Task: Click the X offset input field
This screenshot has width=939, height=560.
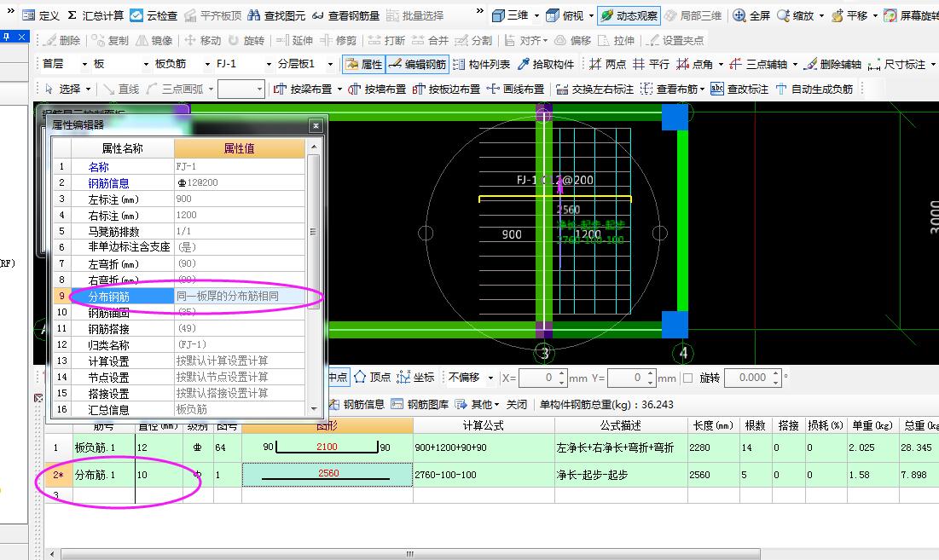Action: pyautogui.click(x=542, y=378)
